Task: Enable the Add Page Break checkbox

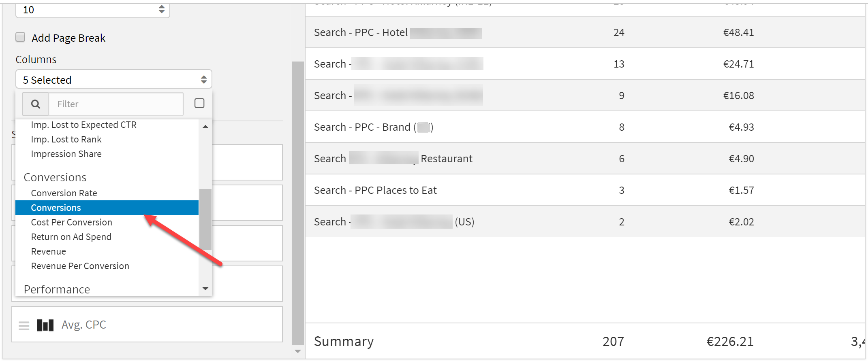Action: (20, 37)
